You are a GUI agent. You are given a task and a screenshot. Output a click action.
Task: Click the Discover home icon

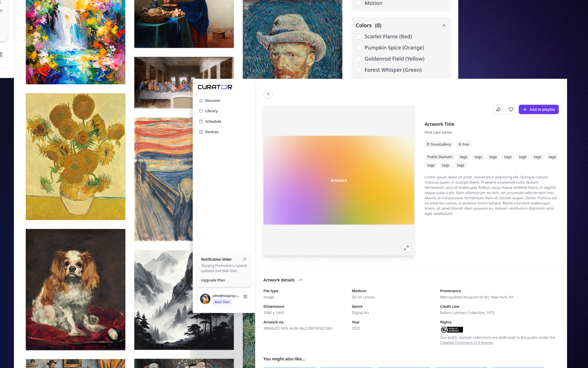pyautogui.click(x=201, y=100)
